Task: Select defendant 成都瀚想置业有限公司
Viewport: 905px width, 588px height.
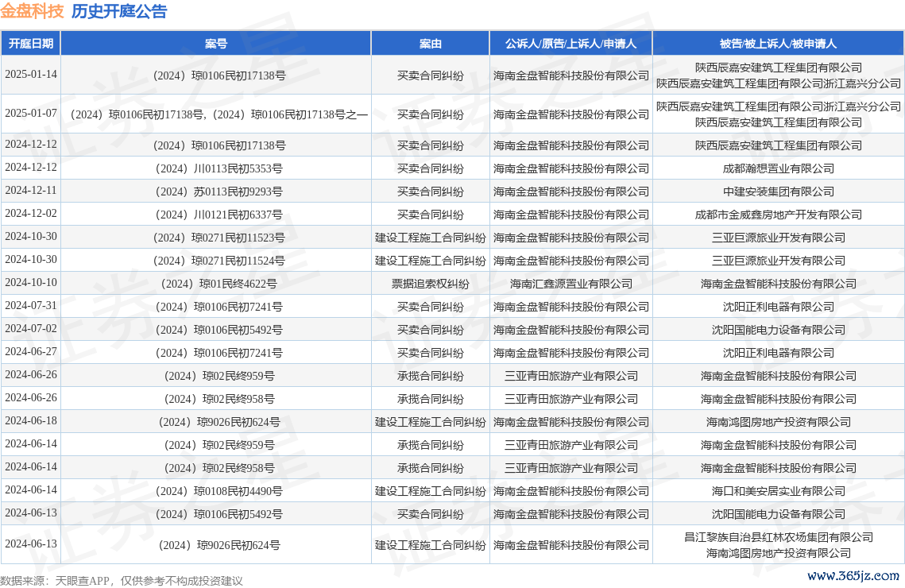Action: [778, 168]
